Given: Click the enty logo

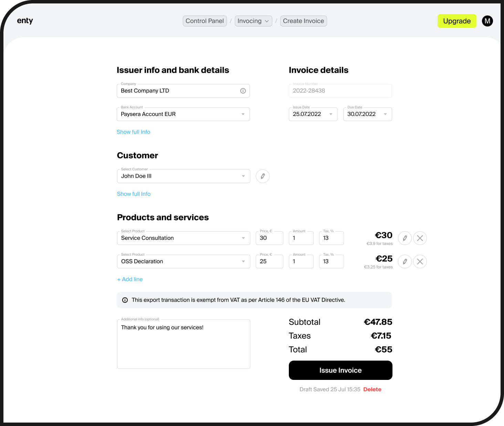Looking at the screenshot, I should (25, 21).
